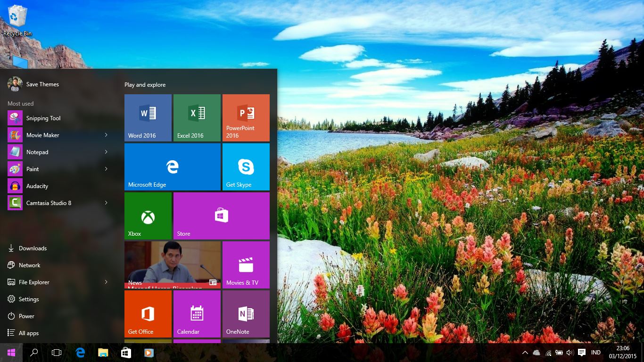Viewport: 644px width, 362px height.
Task: Open the Xbox tile
Action: pos(148,216)
